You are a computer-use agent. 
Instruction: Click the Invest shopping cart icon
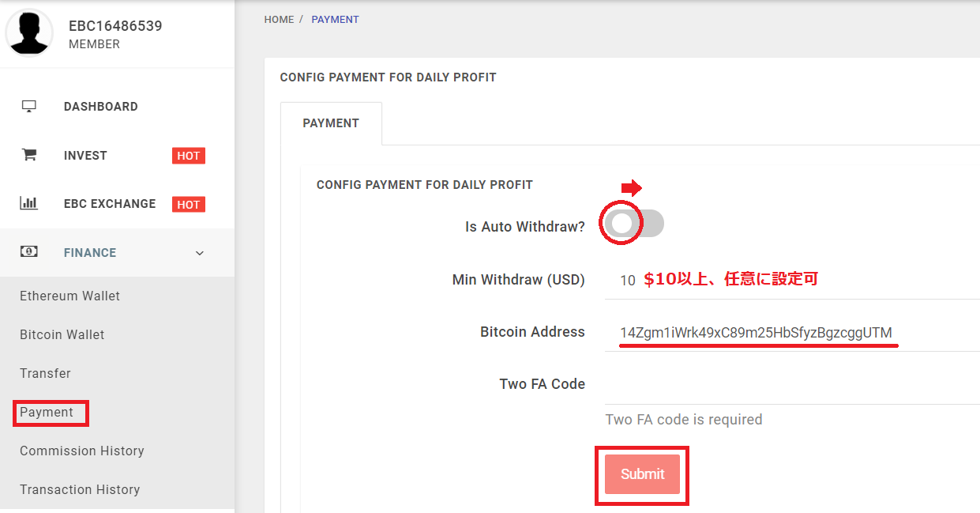click(29, 155)
